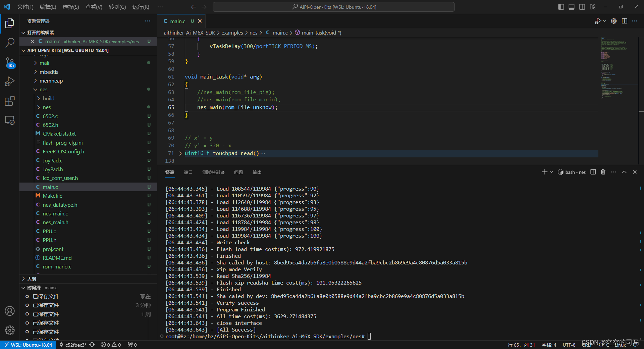Open the 编辑(E) menu
Screen dimensions: 644x349
48,7
